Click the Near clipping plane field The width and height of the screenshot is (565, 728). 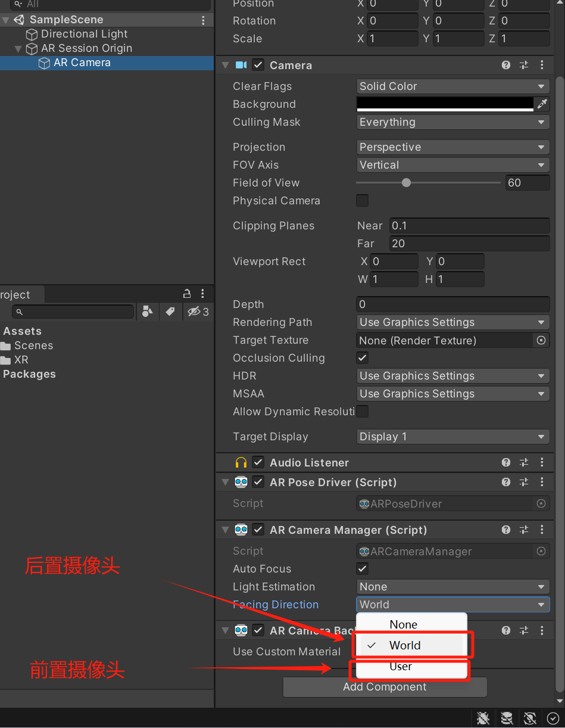(x=469, y=226)
